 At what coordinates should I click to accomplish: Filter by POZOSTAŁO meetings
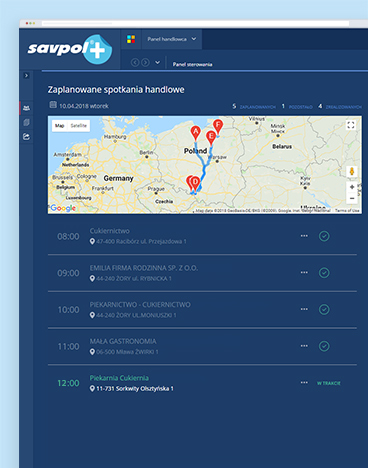(x=300, y=107)
